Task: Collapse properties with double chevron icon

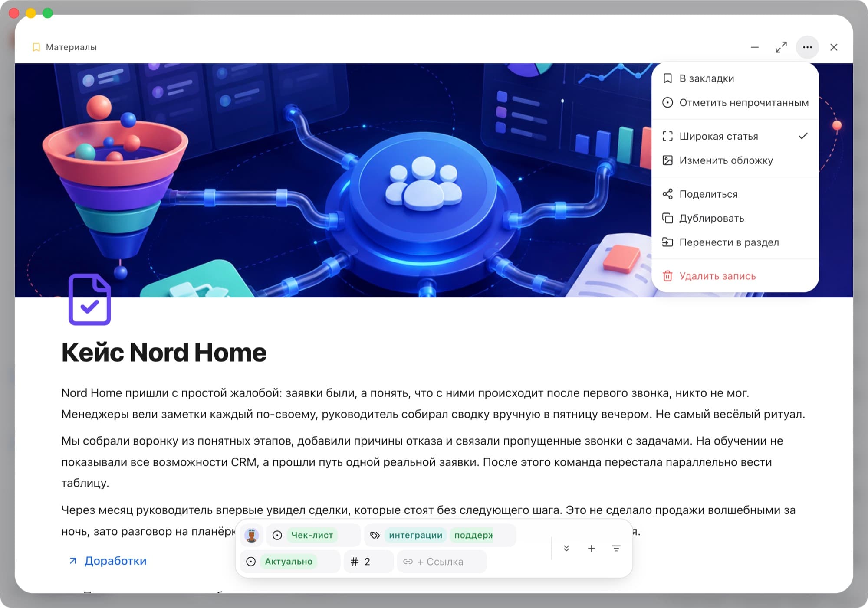Action: (566, 548)
